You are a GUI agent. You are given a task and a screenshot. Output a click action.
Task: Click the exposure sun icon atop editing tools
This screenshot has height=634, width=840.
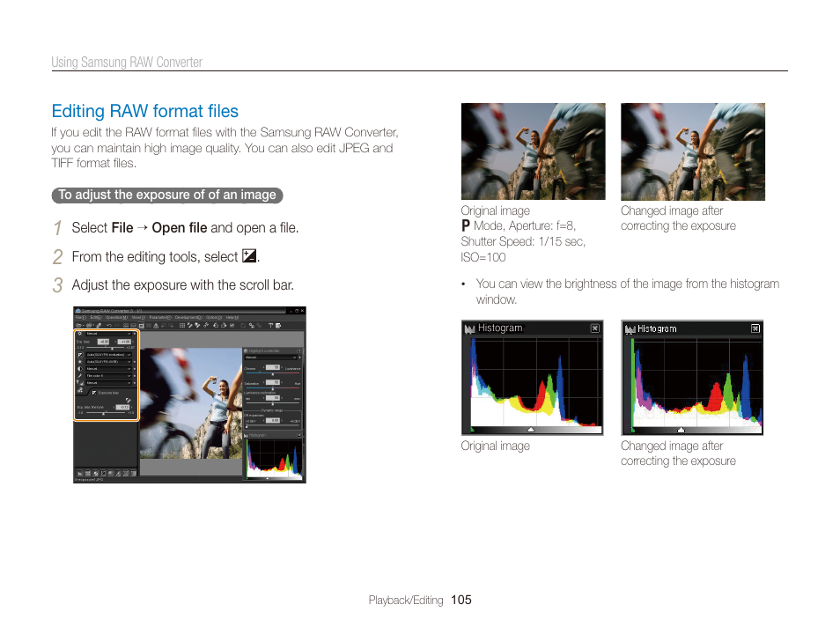point(80,334)
